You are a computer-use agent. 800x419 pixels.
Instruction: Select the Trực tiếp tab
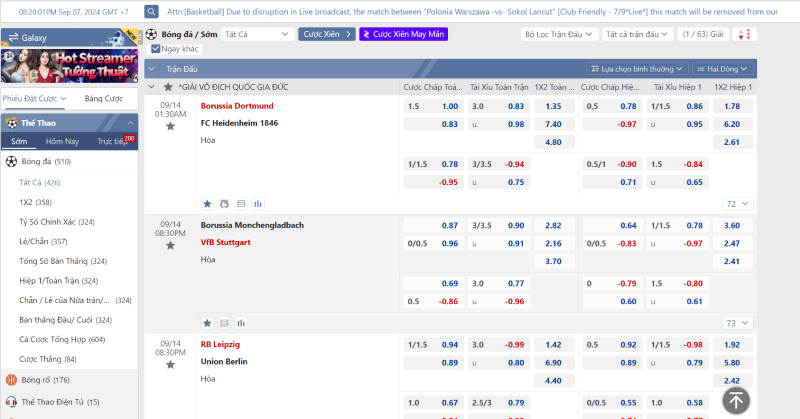113,141
